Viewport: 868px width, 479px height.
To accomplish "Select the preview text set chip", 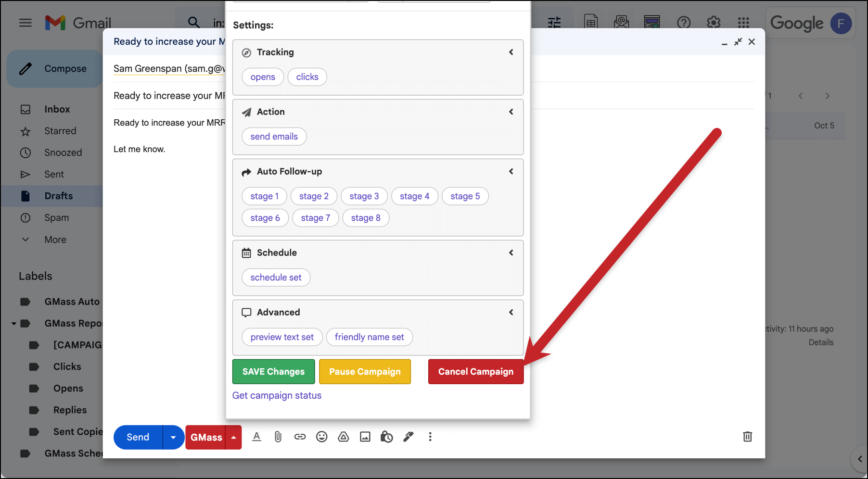I will tap(282, 337).
